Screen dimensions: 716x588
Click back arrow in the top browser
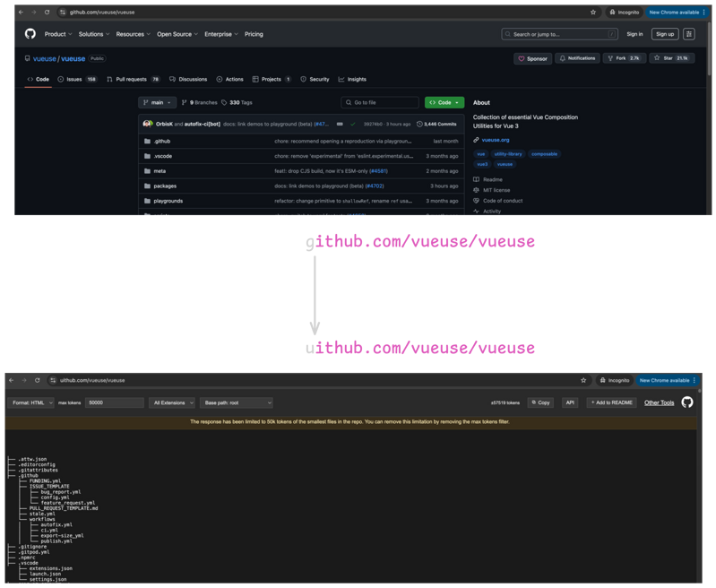pos(21,13)
